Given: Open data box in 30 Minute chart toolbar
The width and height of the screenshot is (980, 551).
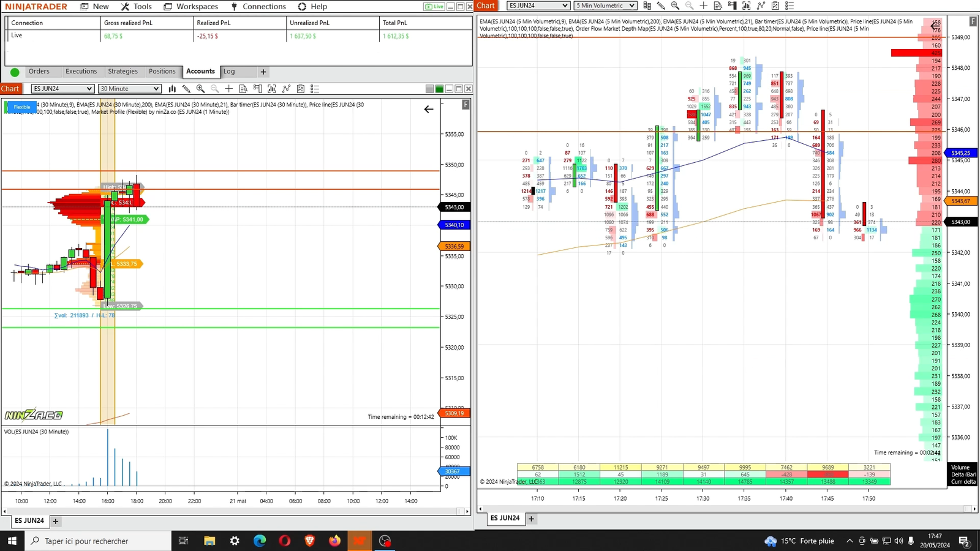Looking at the screenshot, I should coord(243,89).
